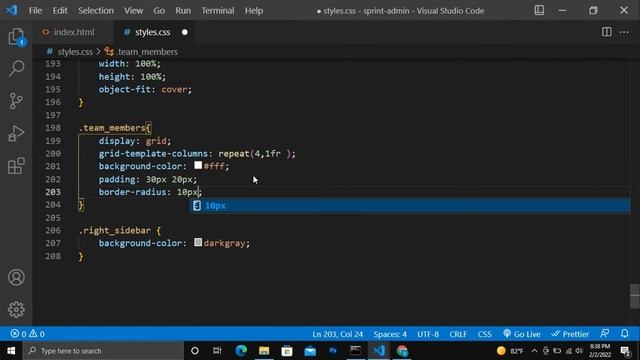Viewport: 640px width, 360px height.
Task: Click the 'display: grid;' line
Action: 135,141
